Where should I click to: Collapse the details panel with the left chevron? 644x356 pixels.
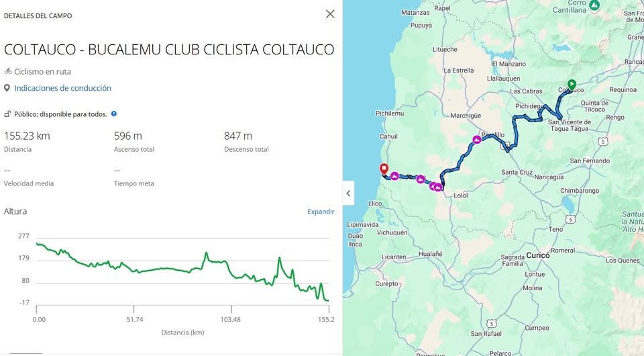pos(348,193)
